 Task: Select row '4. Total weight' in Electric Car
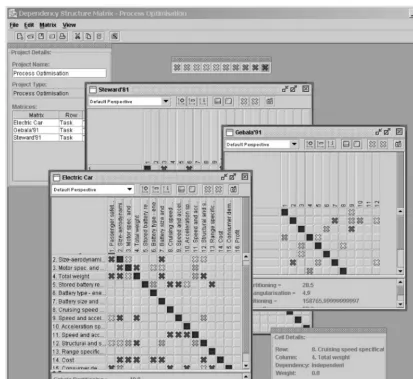tap(79, 276)
